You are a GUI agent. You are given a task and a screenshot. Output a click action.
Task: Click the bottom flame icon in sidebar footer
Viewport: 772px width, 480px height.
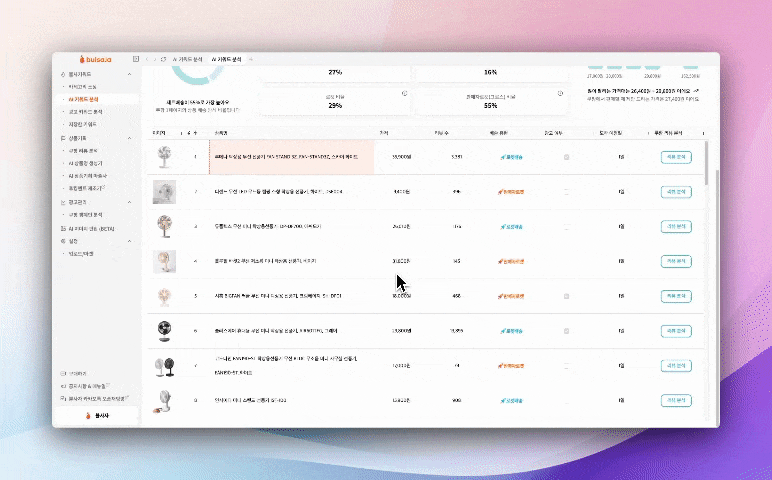[89, 416]
